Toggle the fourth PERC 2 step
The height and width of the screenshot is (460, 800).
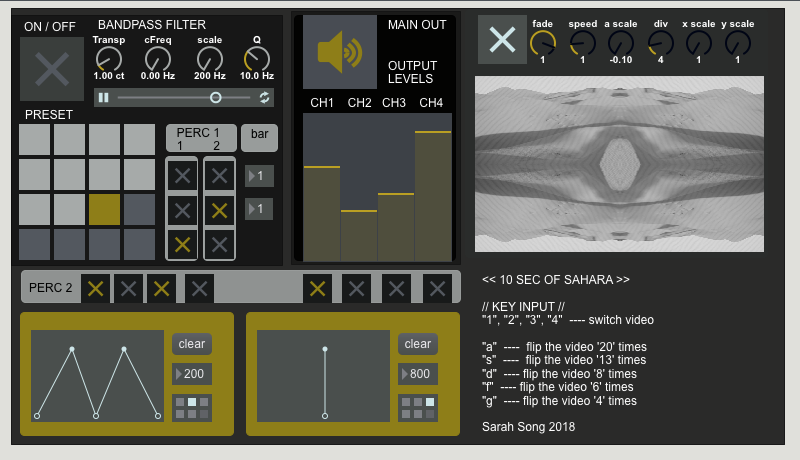point(199,289)
